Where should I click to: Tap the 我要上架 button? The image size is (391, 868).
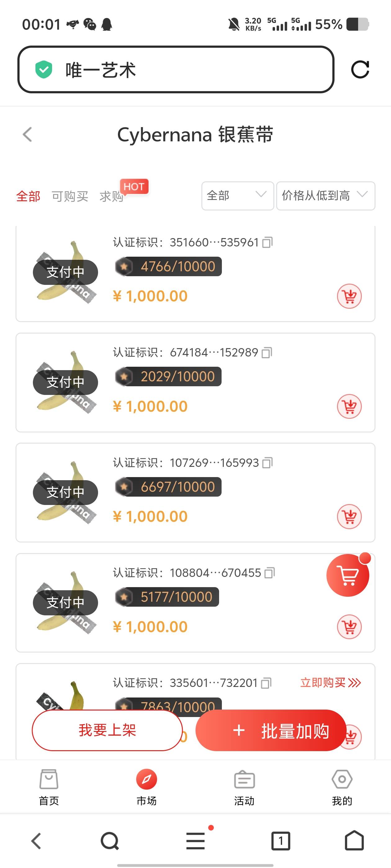(x=107, y=730)
